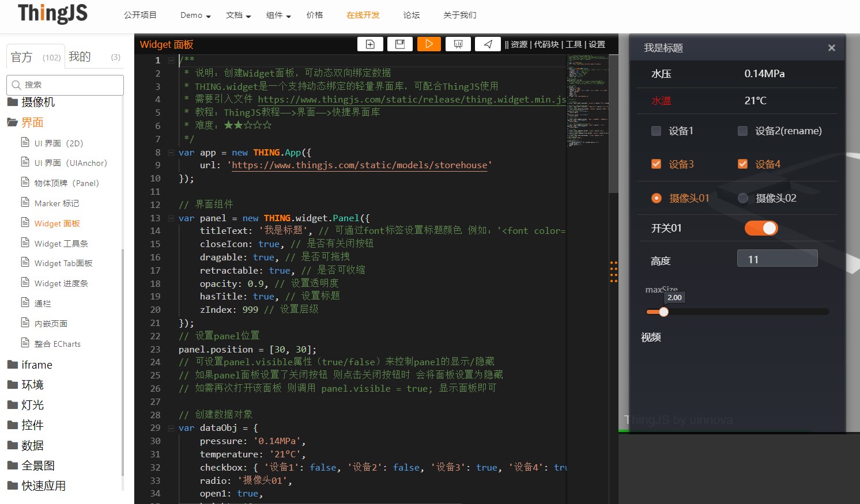
Task: Click file icon beside 整合 ECharts
Action: click(25, 343)
